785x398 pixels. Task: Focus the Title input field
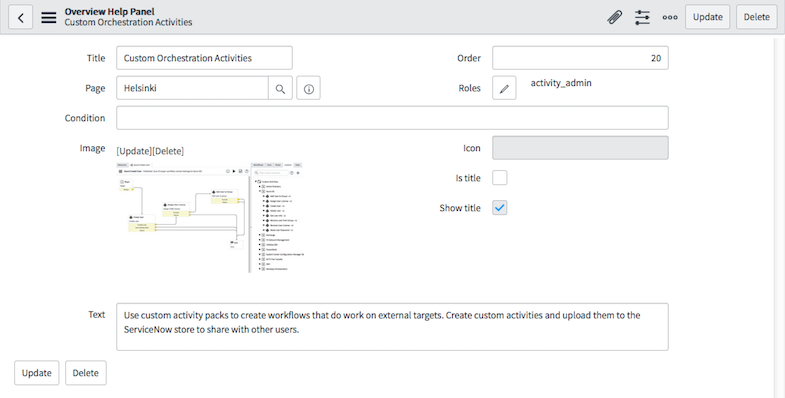pyautogui.click(x=204, y=58)
